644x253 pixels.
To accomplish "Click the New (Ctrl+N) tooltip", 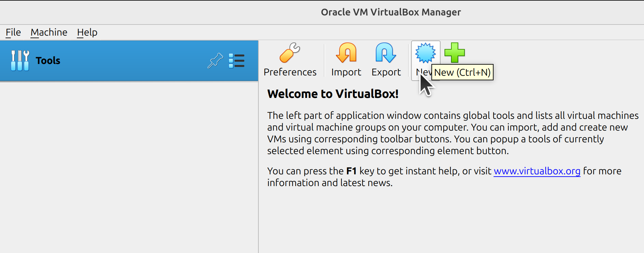I will pyautogui.click(x=462, y=72).
